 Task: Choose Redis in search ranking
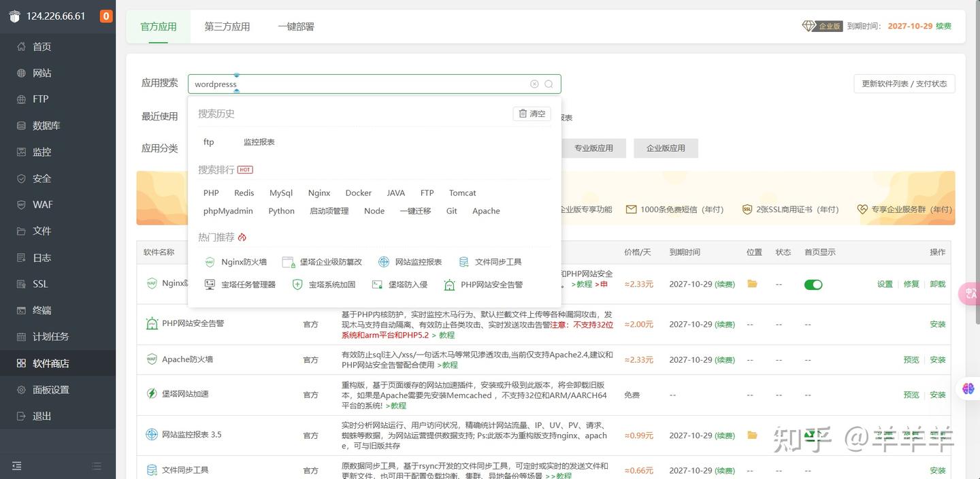point(244,193)
